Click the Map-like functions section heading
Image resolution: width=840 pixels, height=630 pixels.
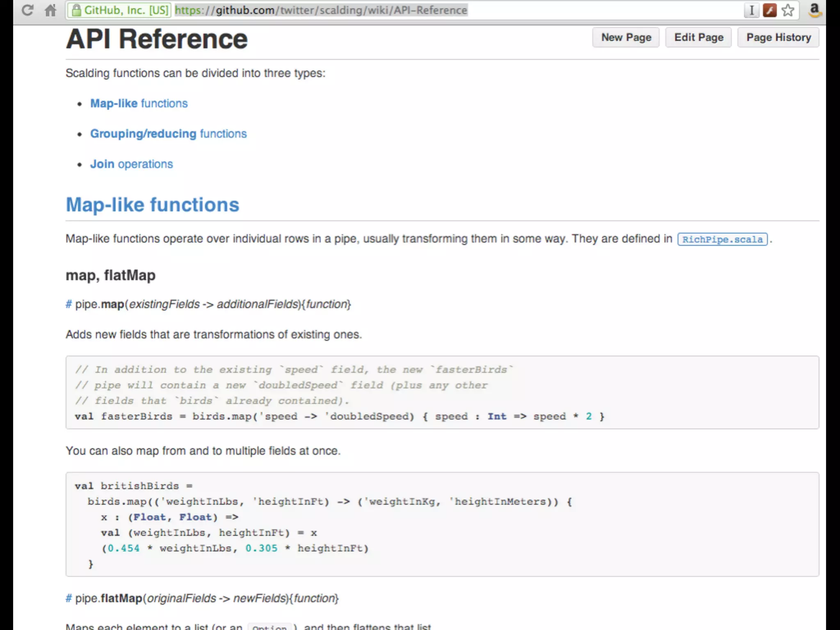tap(152, 205)
